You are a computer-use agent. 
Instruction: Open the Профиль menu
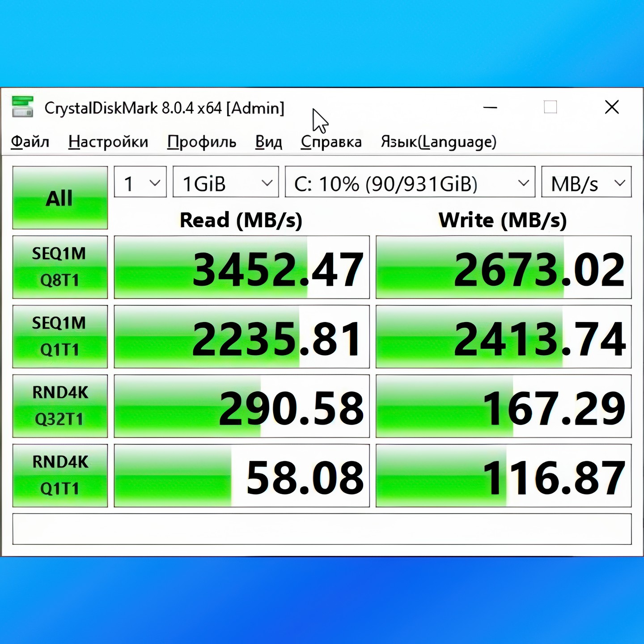(x=202, y=142)
